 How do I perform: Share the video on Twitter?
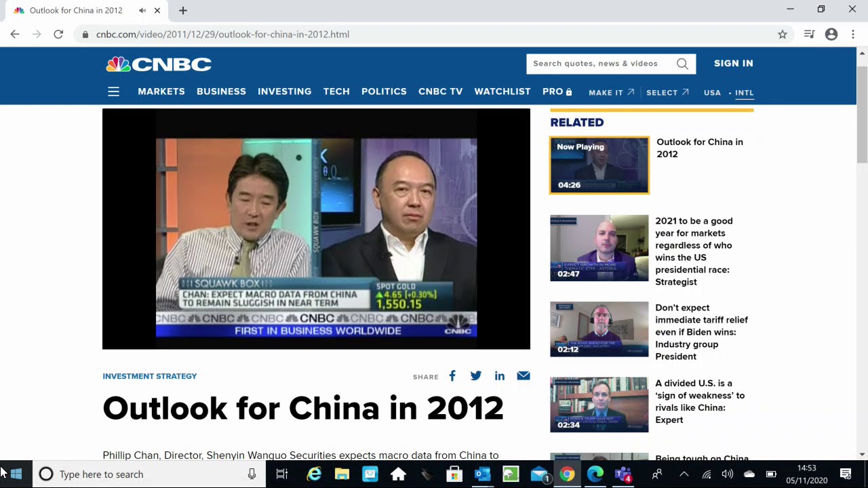(x=476, y=376)
